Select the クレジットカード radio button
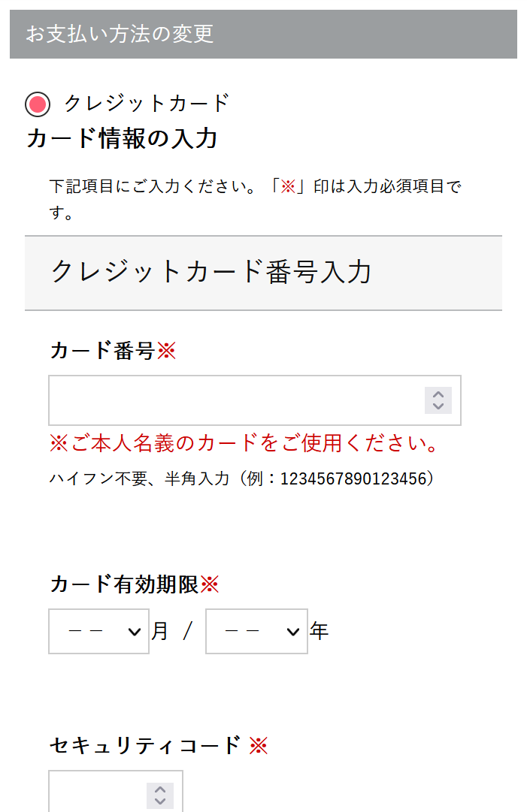Screen dimensions: 527x812 coord(38,104)
